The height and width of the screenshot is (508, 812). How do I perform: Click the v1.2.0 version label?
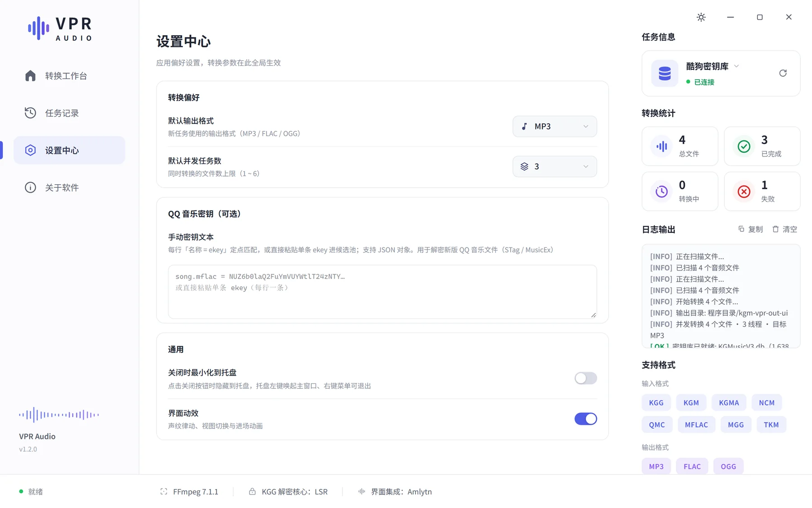click(x=28, y=449)
